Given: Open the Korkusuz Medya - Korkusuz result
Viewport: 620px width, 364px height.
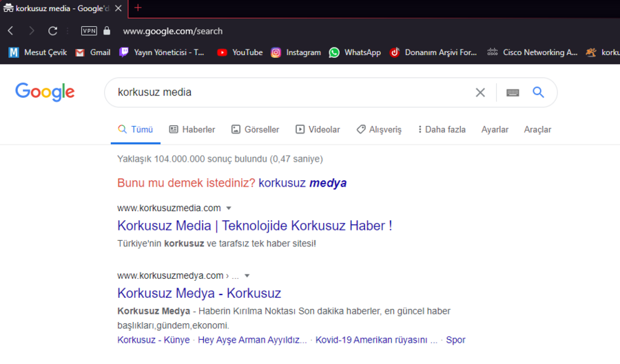Looking at the screenshot, I should tap(199, 293).
